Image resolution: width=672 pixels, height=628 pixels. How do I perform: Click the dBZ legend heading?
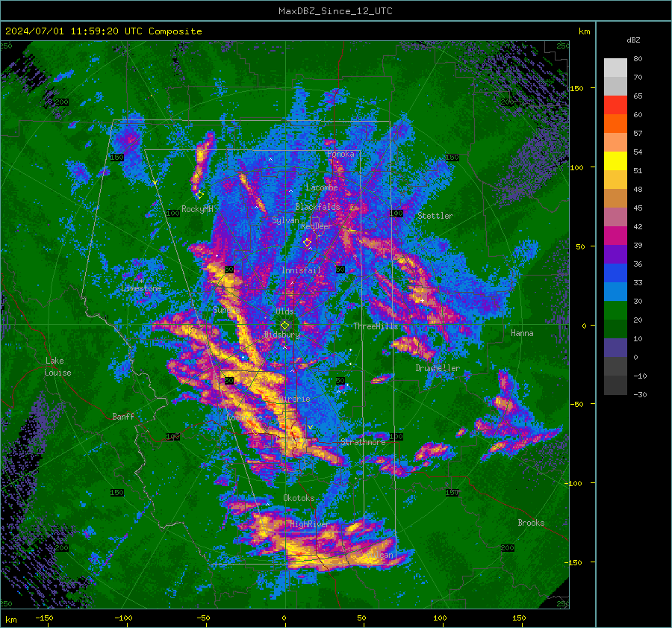pyautogui.click(x=633, y=40)
